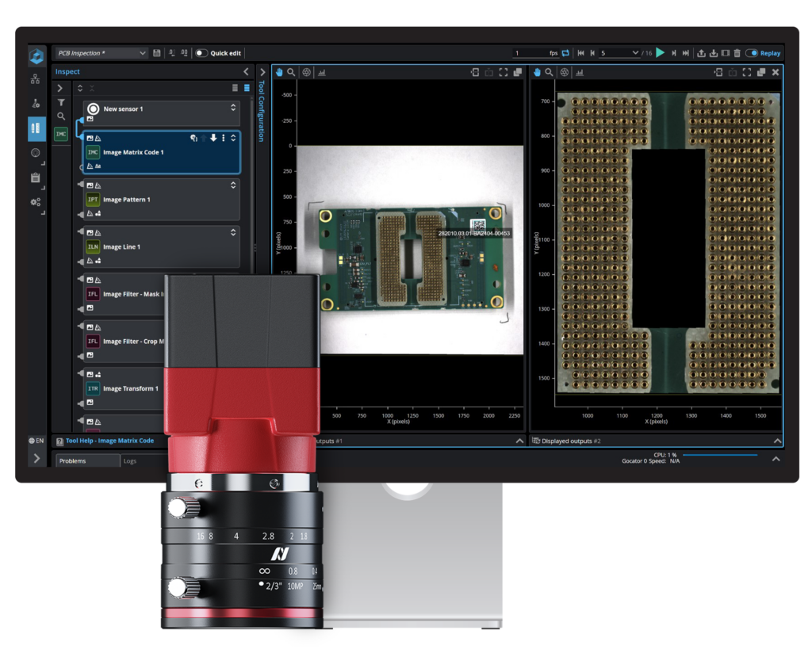The width and height of the screenshot is (812, 653).
Task: Click the upload icon in replay toolbar
Action: tap(701, 53)
